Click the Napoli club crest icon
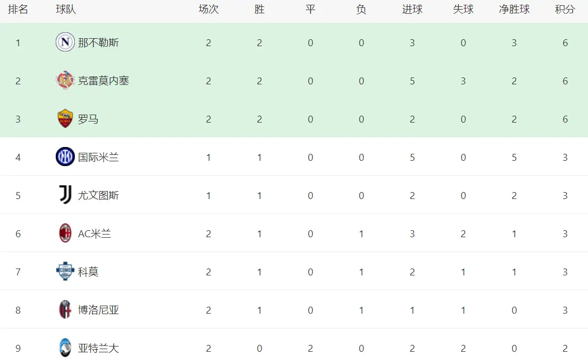This screenshot has width=588, height=364. click(65, 42)
